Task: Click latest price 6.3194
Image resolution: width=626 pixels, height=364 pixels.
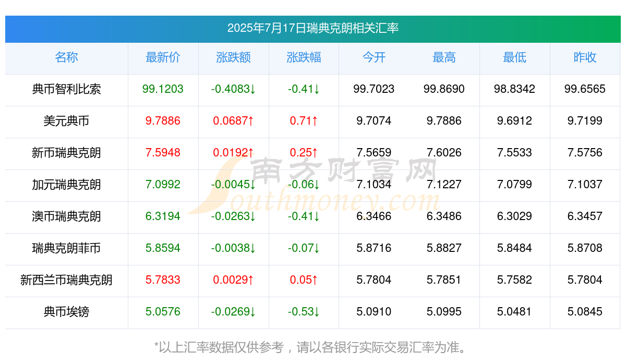Action: coord(163,216)
